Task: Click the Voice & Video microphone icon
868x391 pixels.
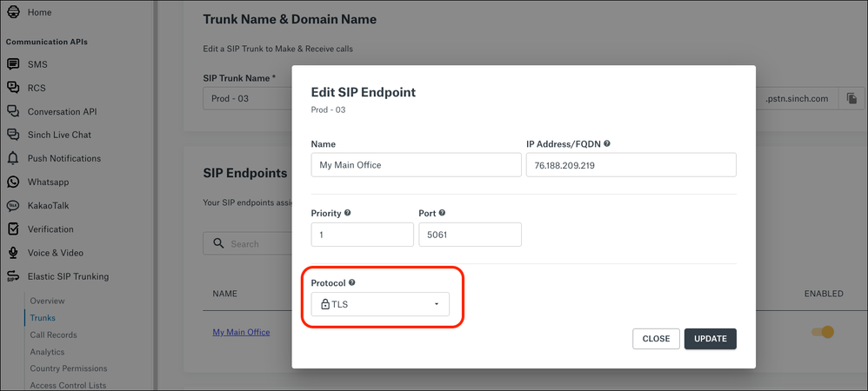Action: click(x=13, y=253)
